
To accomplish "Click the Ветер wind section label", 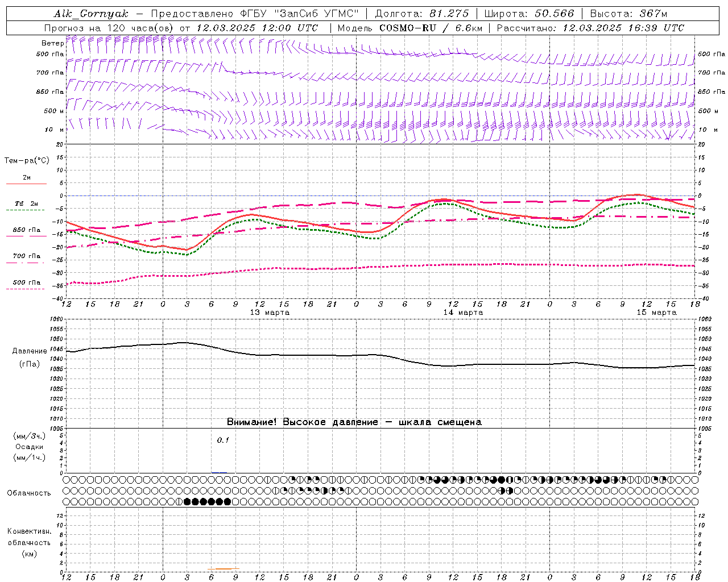I will tap(52, 43).
